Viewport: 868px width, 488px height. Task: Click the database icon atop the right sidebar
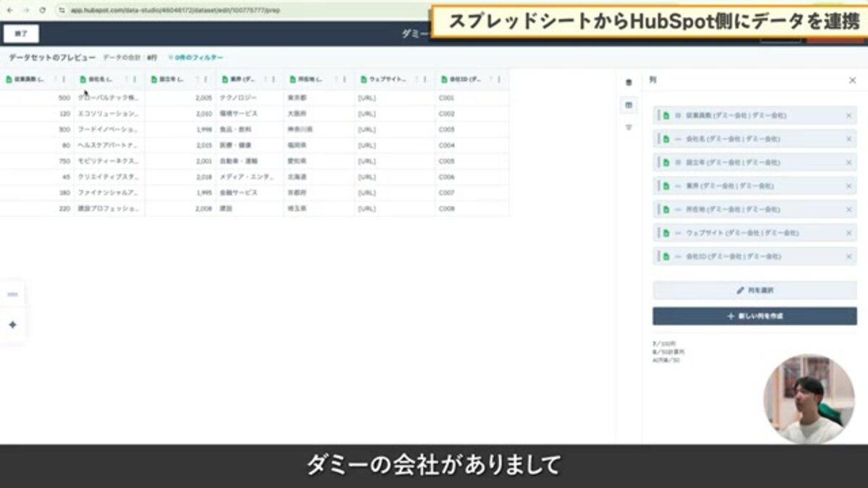point(629,81)
